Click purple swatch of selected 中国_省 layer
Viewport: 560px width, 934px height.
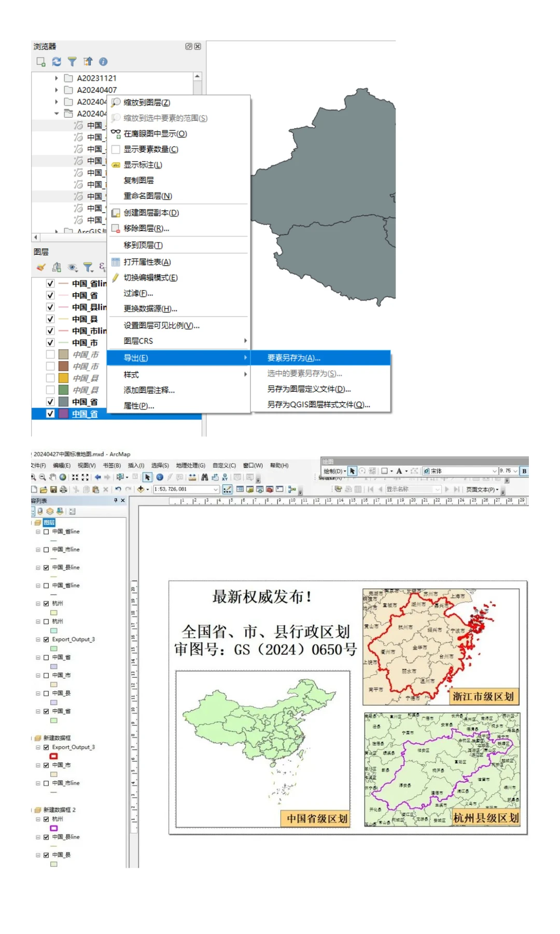tap(64, 414)
